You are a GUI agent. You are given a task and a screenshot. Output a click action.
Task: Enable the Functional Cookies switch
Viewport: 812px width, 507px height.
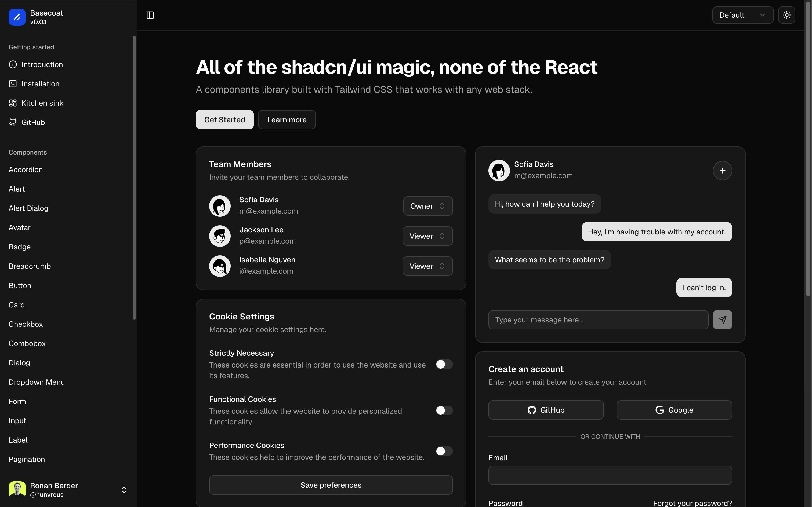coord(444,410)
